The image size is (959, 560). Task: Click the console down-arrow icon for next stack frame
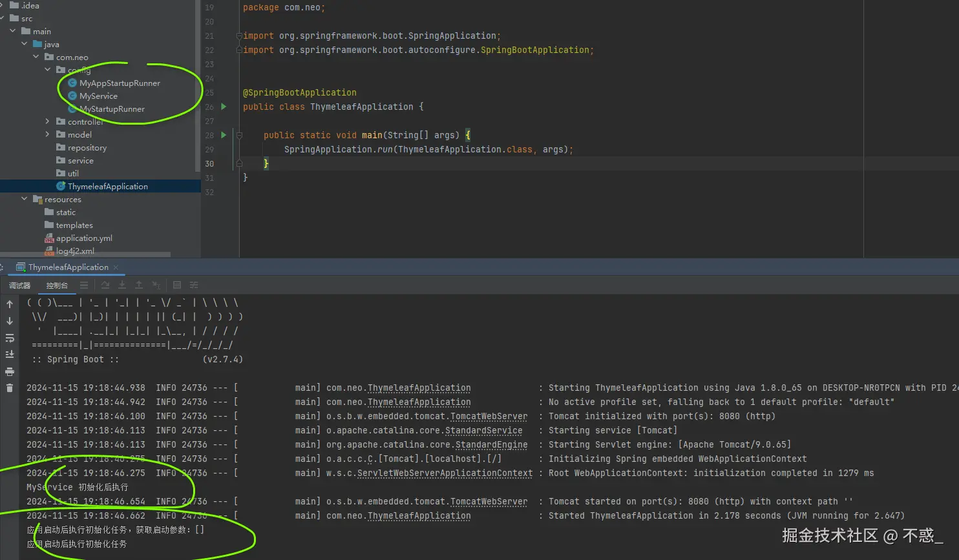pos(10,321)
